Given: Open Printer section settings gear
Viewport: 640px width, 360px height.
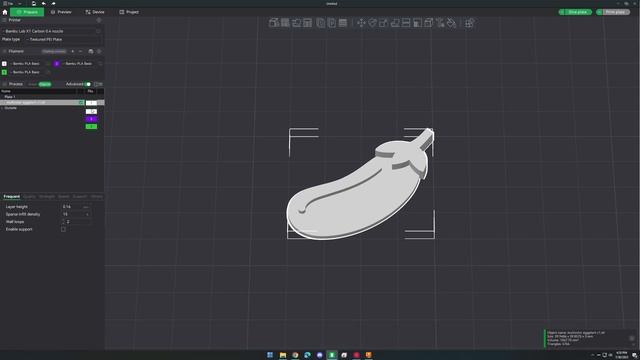Looking at the screenshot, I should point(99,20).
